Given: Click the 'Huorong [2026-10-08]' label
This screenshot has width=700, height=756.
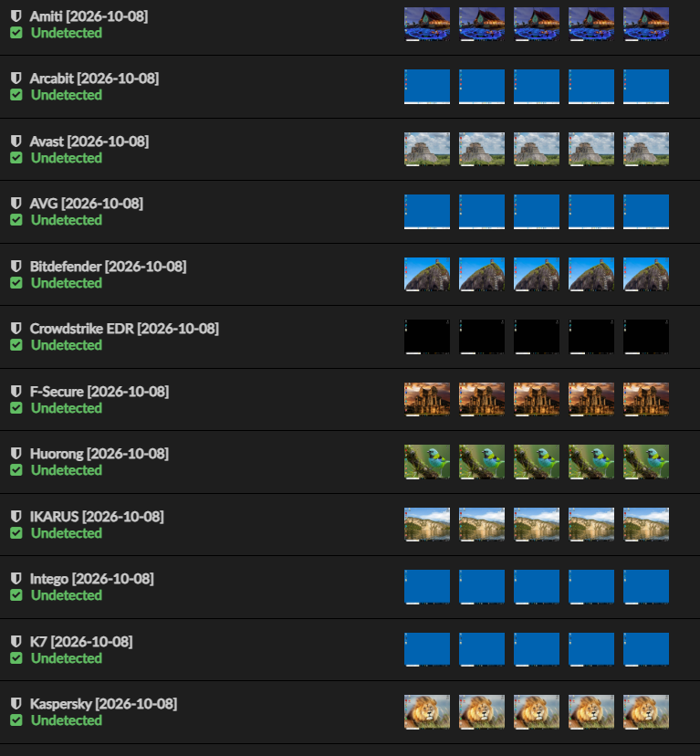Looking at the screenshot, I should [x=99, y=454].
